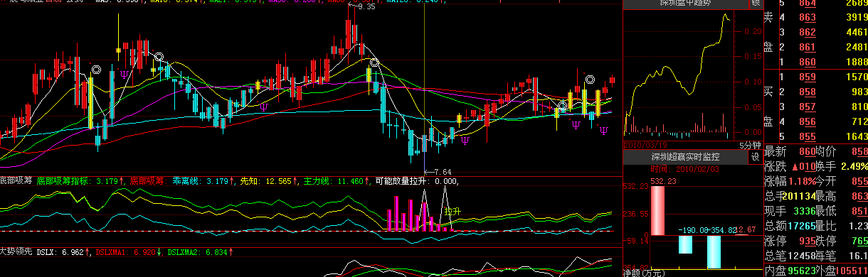Viewport: 868px width, 277px height.
Task: Click the 设 settings button of 深圳超赢实时监控
Action: pyautogui.click(x=755, y=156)
